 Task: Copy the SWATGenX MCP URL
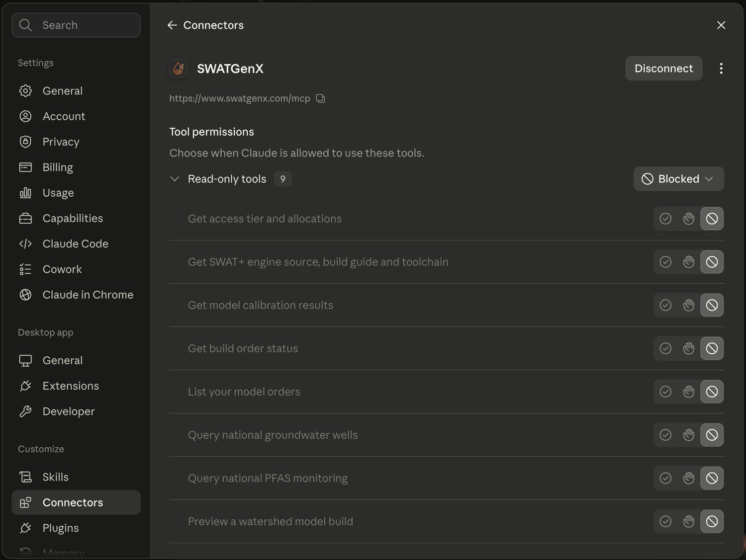click(321, 98)
